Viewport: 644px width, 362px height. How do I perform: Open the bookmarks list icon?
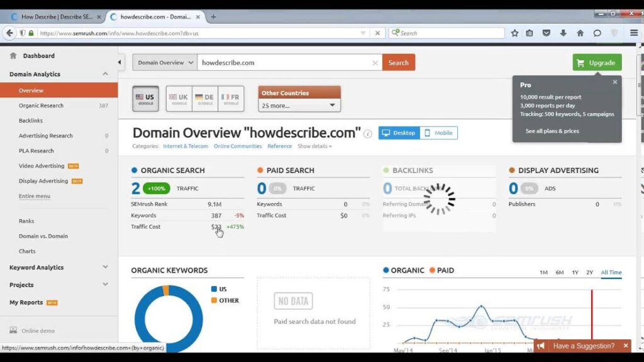point(530,33)
